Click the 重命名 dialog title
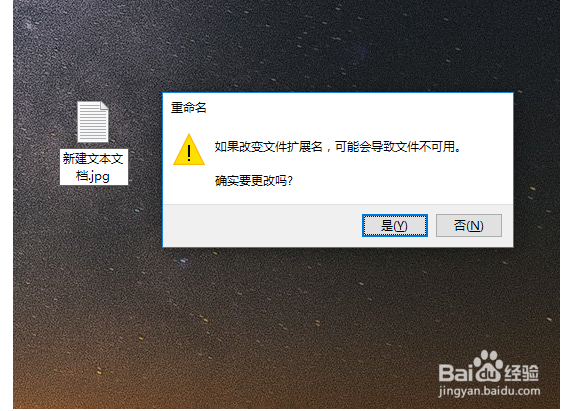Screen dimensions: 572x411 click(x=189, y=108)
